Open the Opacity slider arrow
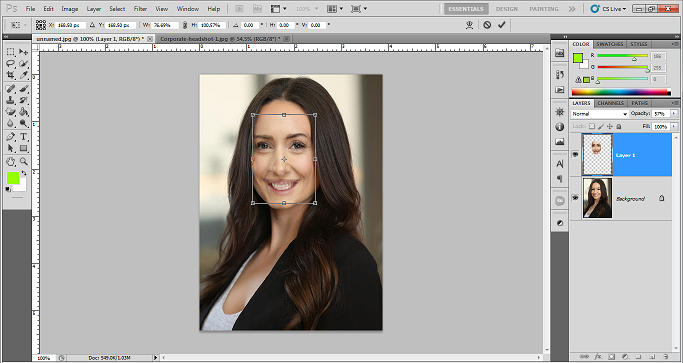Viewport: 683px width, 363px height. point(675,114)
